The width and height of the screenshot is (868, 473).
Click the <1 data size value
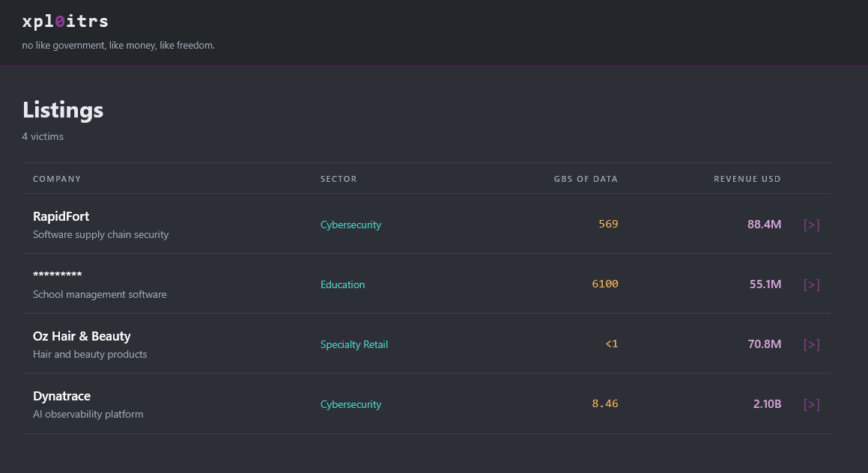pos(612,344)
